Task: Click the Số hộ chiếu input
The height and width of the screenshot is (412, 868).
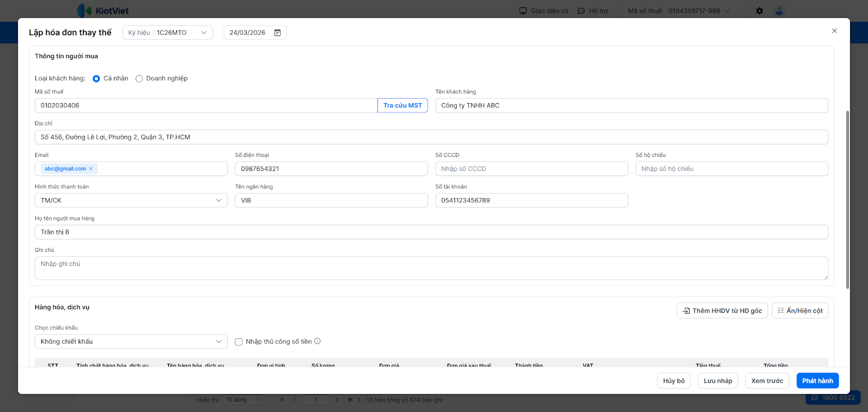Action: click(732, 169)
